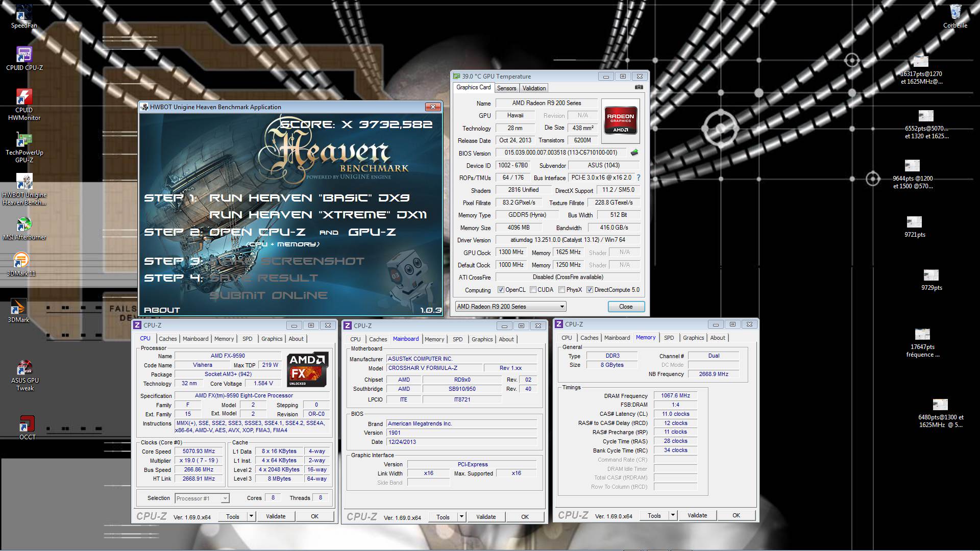Screen dimensions: 980x551
Task: Toggle the DirectCompute 5.0 checkbox
Action: pyautogui.click(x=590, y=290)
